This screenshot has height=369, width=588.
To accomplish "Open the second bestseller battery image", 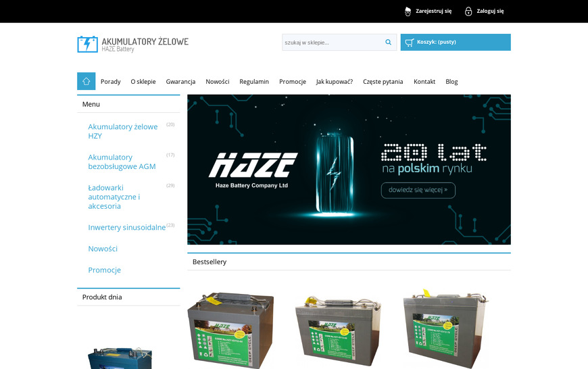I will click(x=338, y=330).
